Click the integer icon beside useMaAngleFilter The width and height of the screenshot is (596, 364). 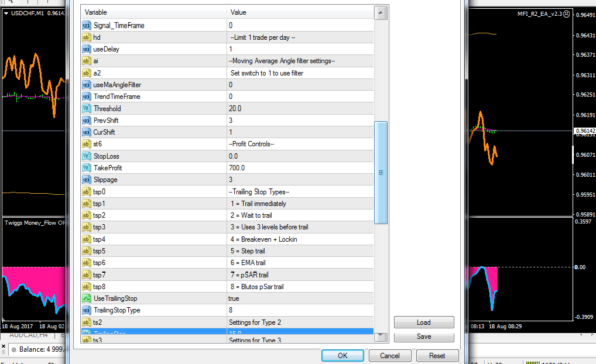click(x=86, y=85)
